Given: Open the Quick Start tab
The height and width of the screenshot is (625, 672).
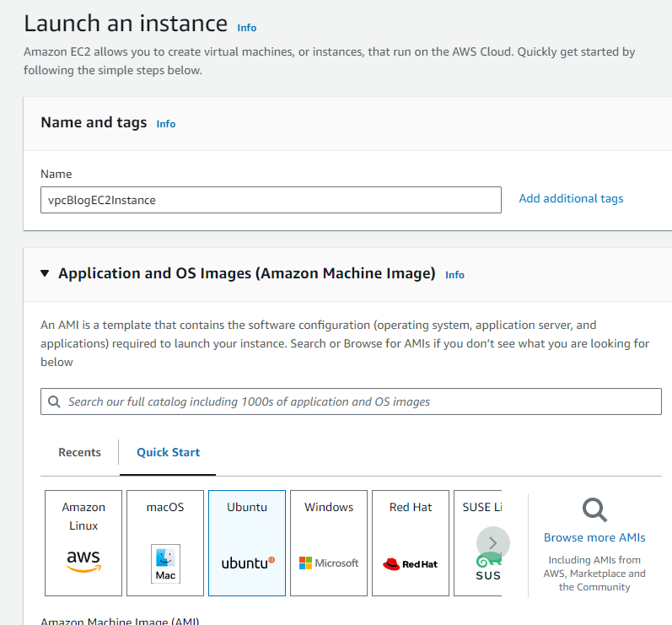Looking at the screenshot, I should coord(168,452).
